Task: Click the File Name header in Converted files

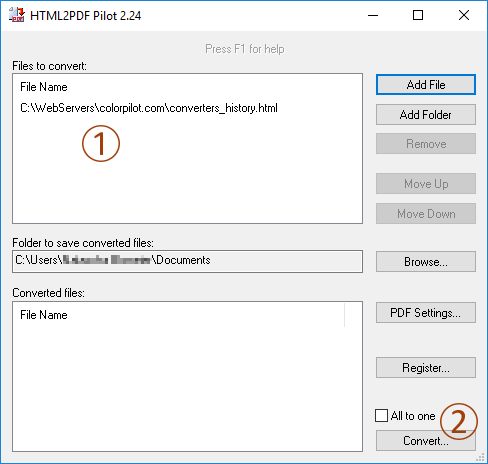Action: pyautogui.click(x=44, y=315)
